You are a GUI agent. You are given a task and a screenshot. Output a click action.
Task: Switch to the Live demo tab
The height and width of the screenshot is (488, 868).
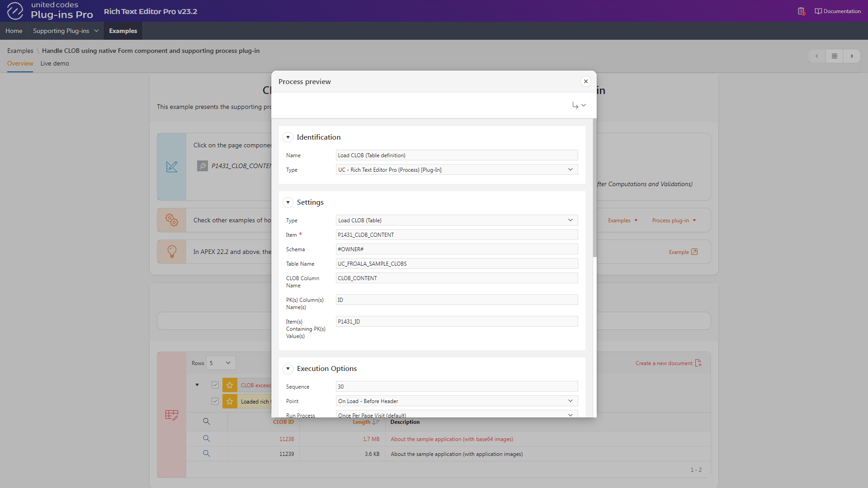pyautogui.click(x=55, y=64)
